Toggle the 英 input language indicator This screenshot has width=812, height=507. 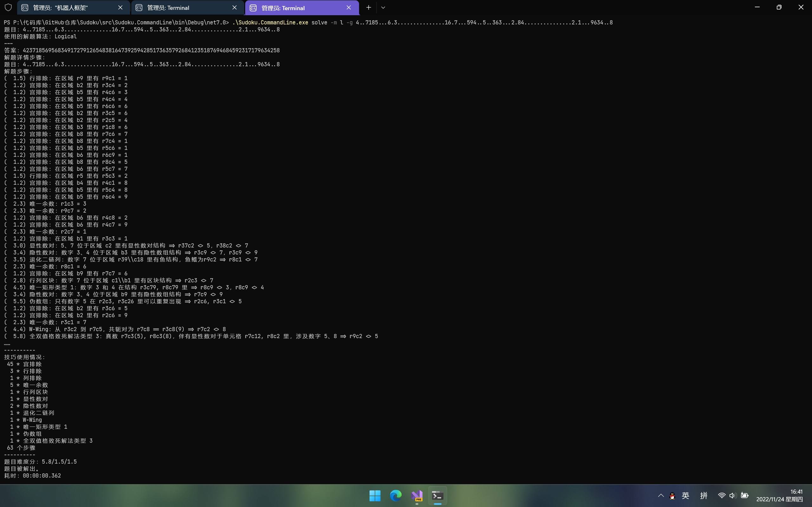tap(685, 496)
